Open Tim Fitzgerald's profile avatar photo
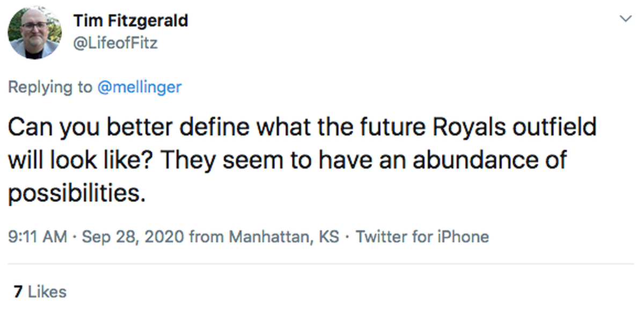 (x=34, y=33)
